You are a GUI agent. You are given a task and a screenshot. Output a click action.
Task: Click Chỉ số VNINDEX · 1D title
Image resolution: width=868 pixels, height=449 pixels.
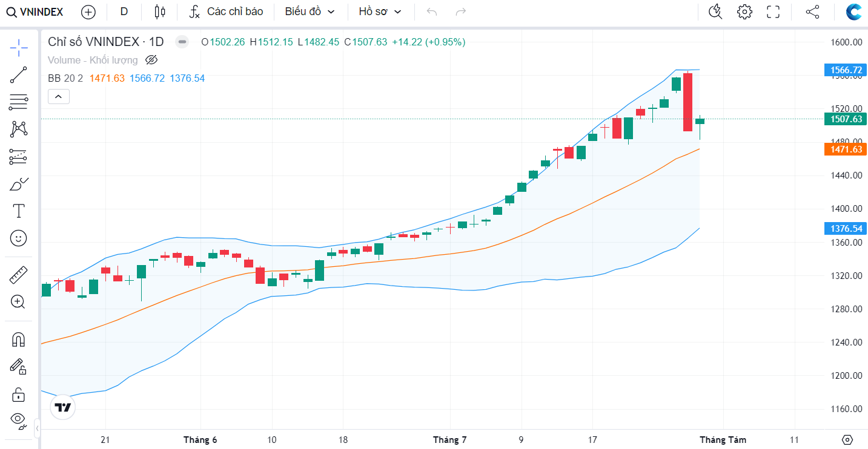[106, 42]
